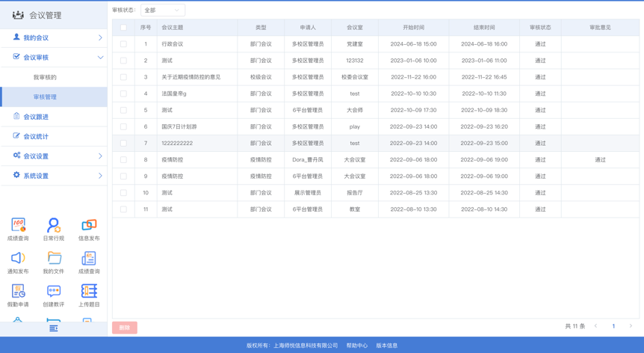The width and height of the screenshot is (644, 353).
Task: Go to previous page with left arrow
Action: [x=595, y=326]
